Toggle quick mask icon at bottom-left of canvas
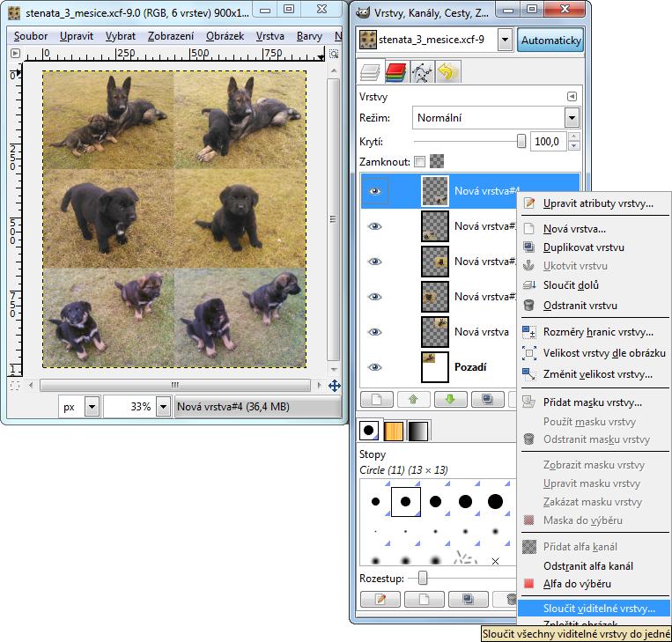The width and height of the screenshot is (672, 642). click(15, 386)
